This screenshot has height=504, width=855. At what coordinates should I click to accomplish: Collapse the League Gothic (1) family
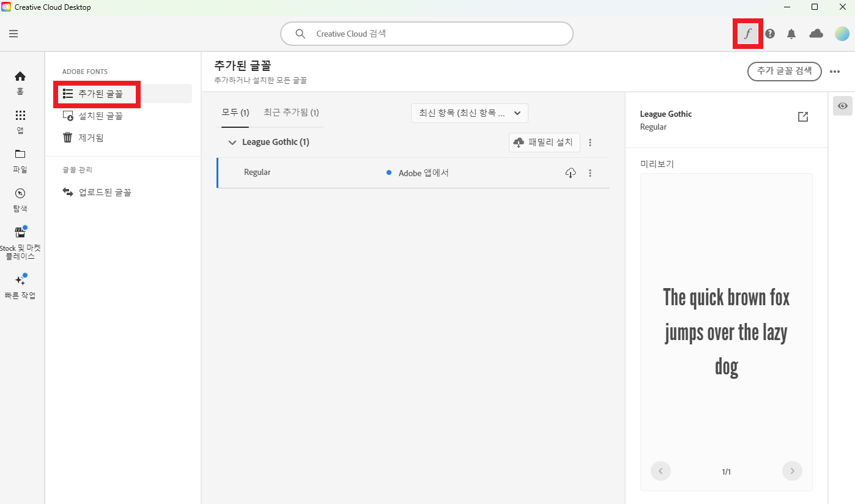click(232, 143)
